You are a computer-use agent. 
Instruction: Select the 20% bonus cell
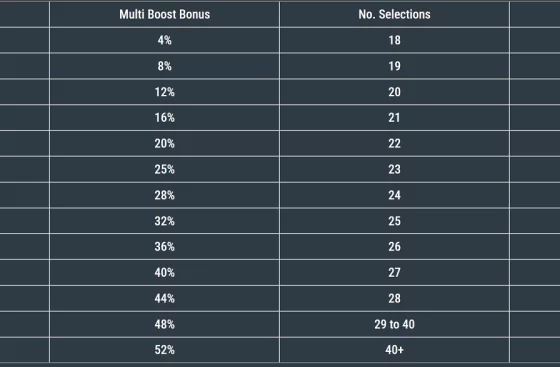pyautogui.click(x=164, y=144)
